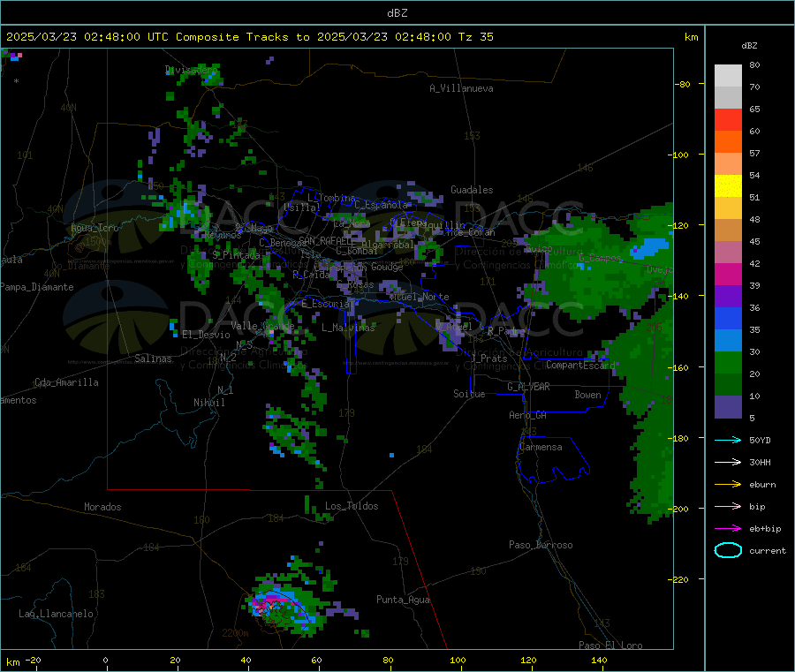Image resolution: width=795 pixels, height=672 pixels.
Task: Click the CompantEscard map label
Action: click(x=580, y=366)
